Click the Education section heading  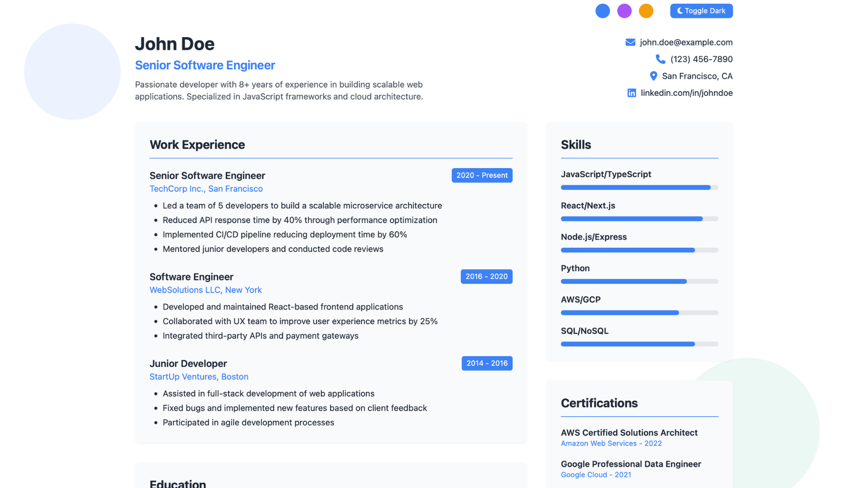(178, 483)
